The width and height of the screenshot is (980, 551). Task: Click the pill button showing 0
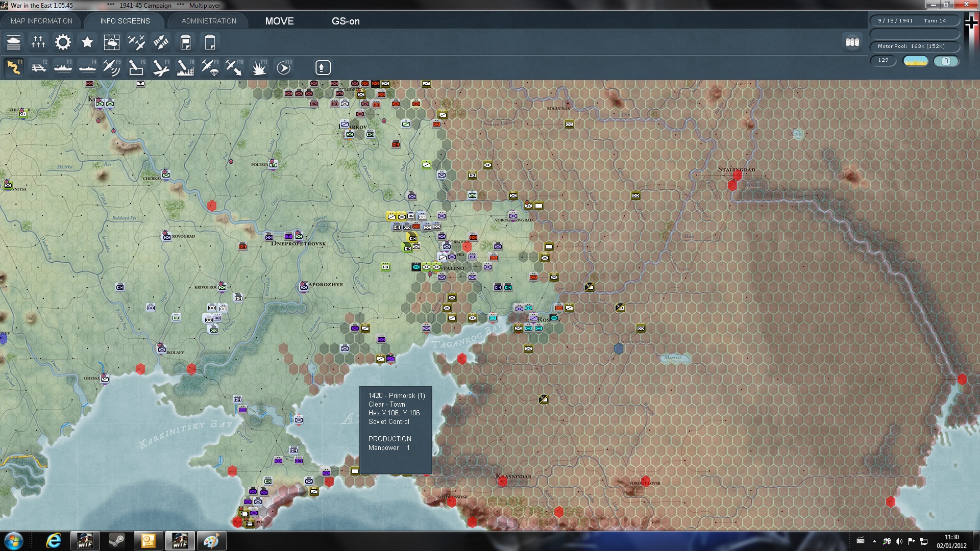pos(946,61)
